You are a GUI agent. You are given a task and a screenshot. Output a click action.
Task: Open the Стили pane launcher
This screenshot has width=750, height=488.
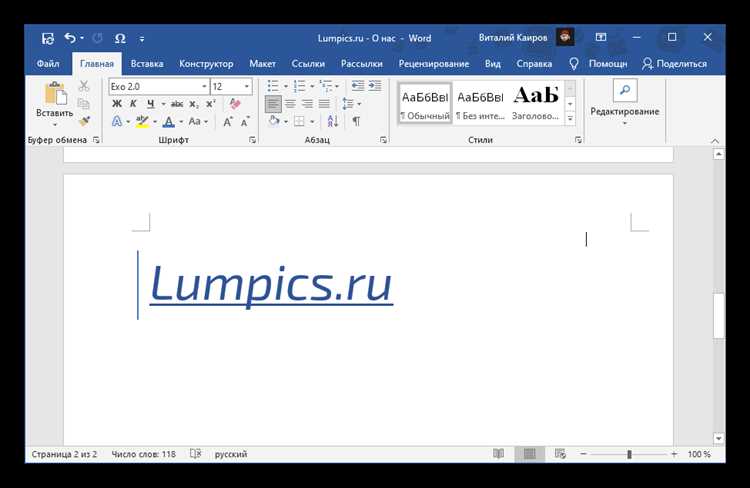click(578, 140)
